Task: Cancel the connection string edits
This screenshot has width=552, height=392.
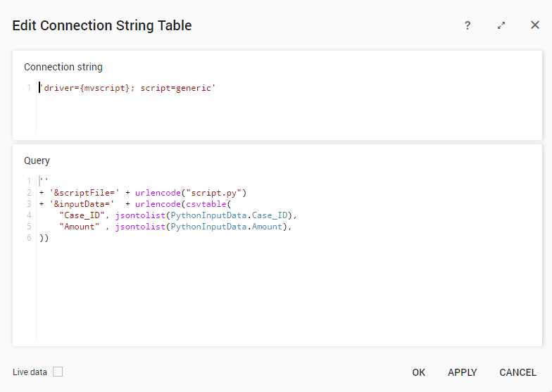Action: coord(517,372)
